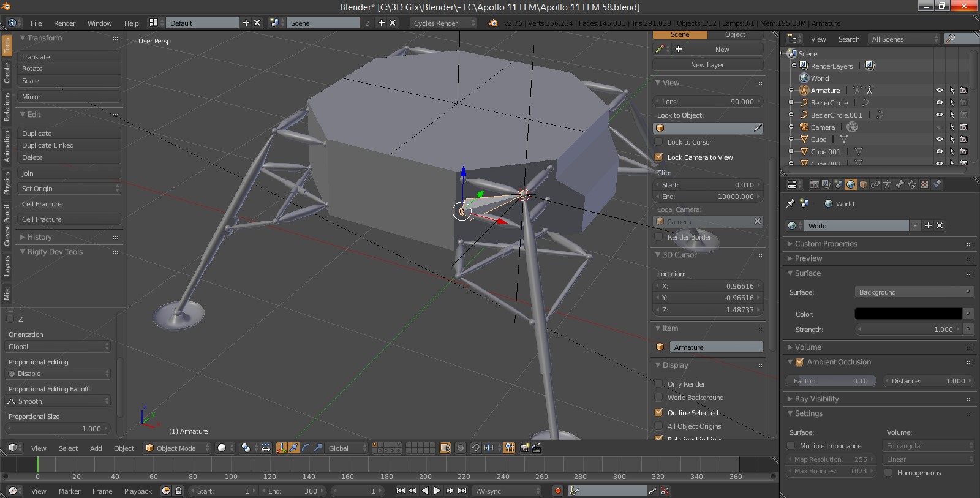This screenshot has height=498, width=980.
Task: Open the Render Layers properties tab
Action: tap(826, 184)
